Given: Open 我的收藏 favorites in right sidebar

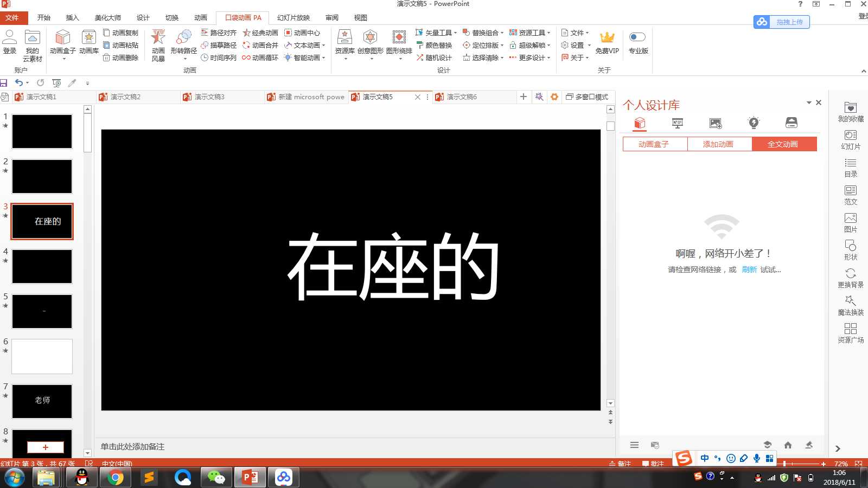Looking at the screenshot, I should click(851, 112).
